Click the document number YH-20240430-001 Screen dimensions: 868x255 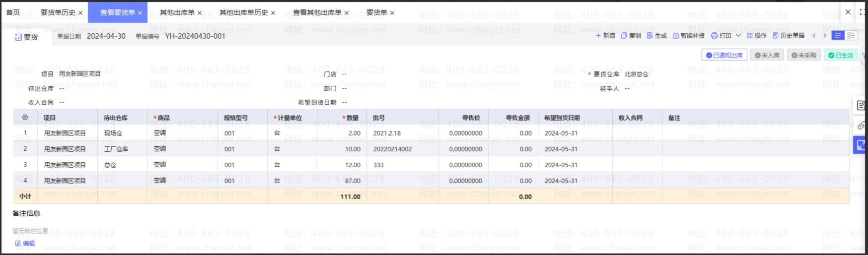coord(195,36)
